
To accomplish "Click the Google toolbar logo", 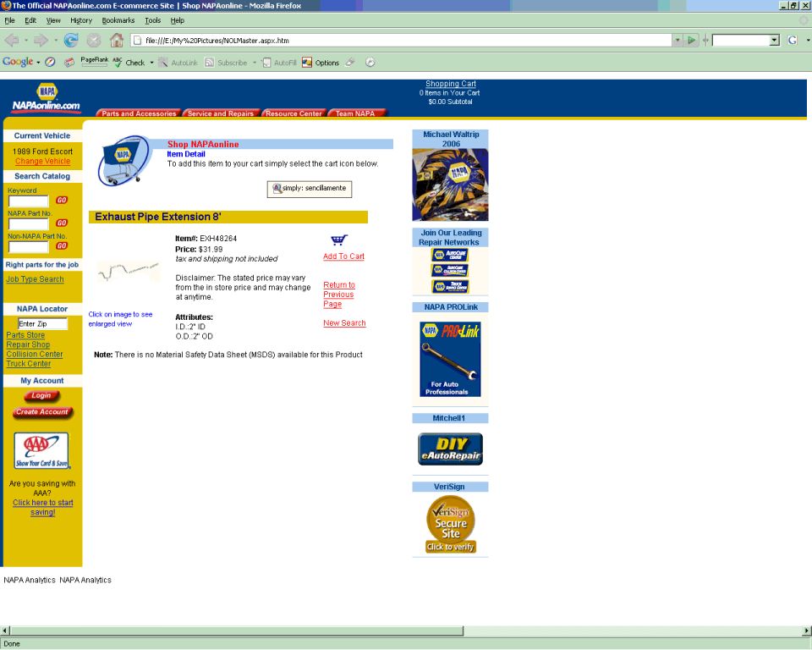I will tap(18, 62).
